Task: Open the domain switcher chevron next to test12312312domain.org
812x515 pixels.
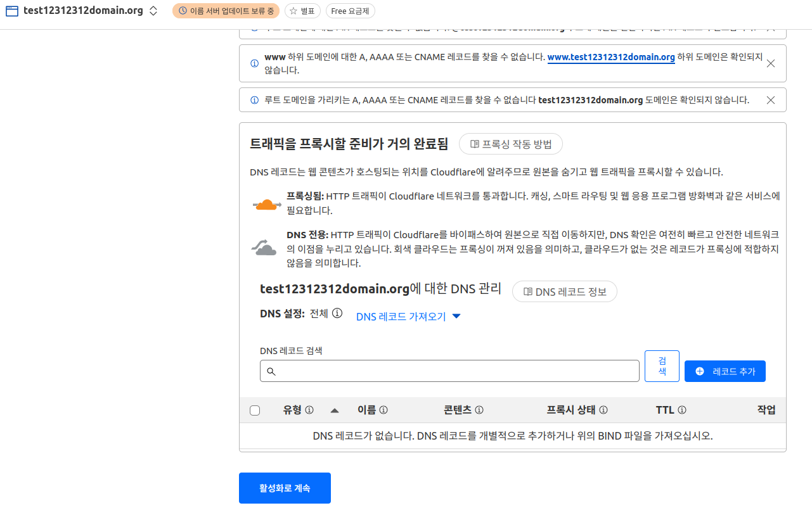Action: pos(153,11)
